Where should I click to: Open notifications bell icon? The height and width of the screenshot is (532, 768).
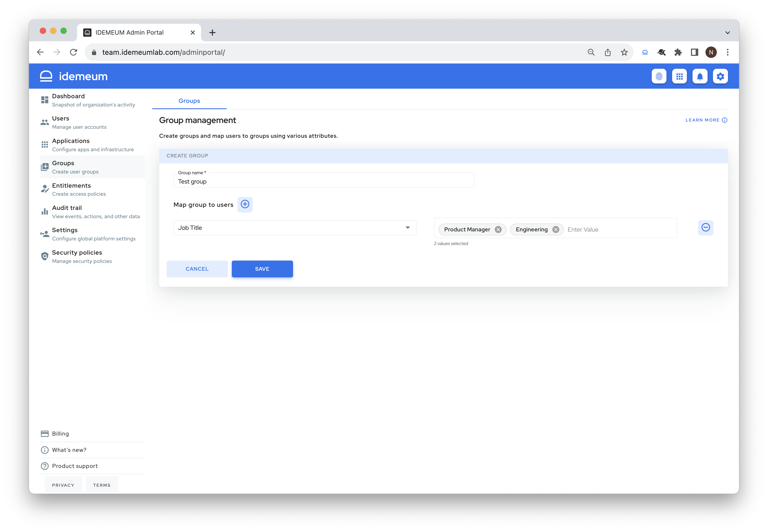coord(700,76)
